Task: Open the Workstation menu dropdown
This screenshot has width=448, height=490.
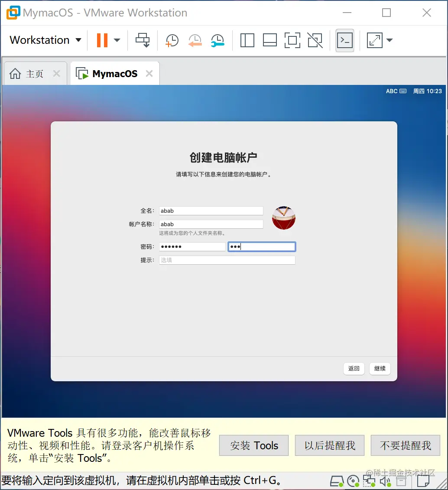Action: [45, 40]
